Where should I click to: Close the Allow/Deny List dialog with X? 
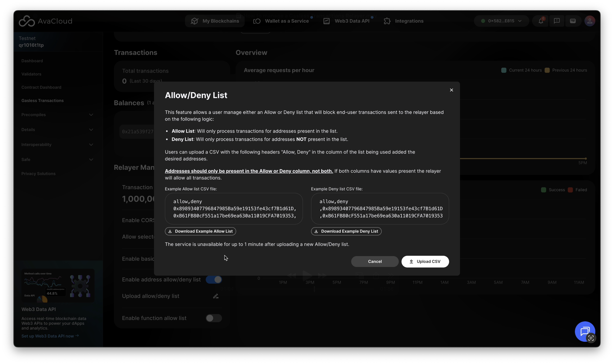click(451, 90)
